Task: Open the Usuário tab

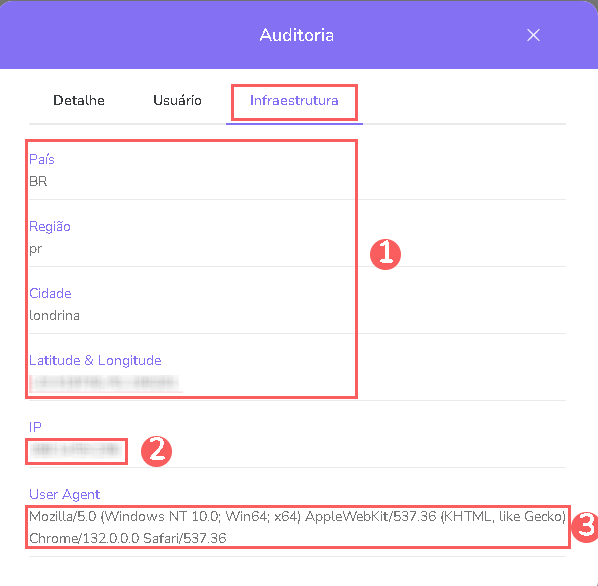Action: [177, 100]
